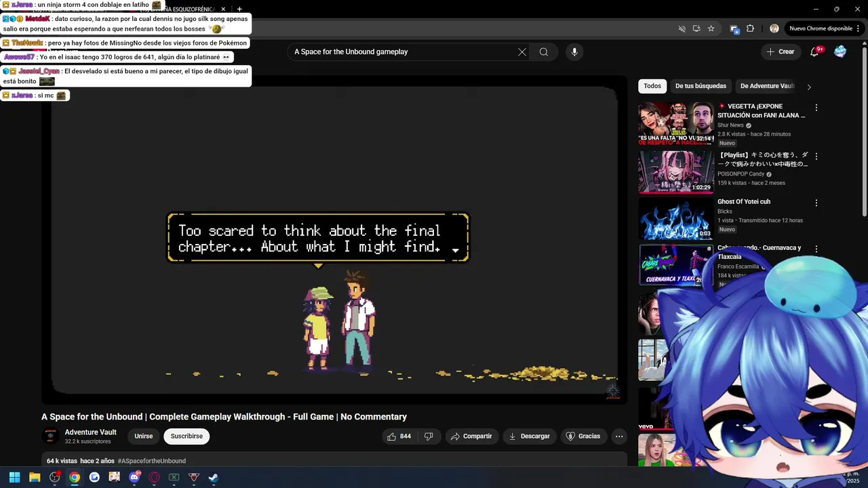Open options menu for the Playlist video
Screen dimensions: 868x488
(816, 157)
